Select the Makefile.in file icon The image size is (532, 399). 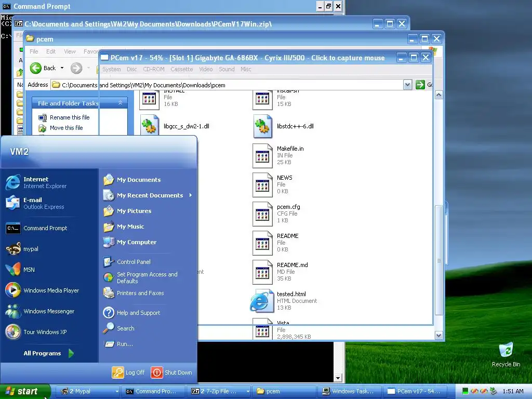click(262, 156)
